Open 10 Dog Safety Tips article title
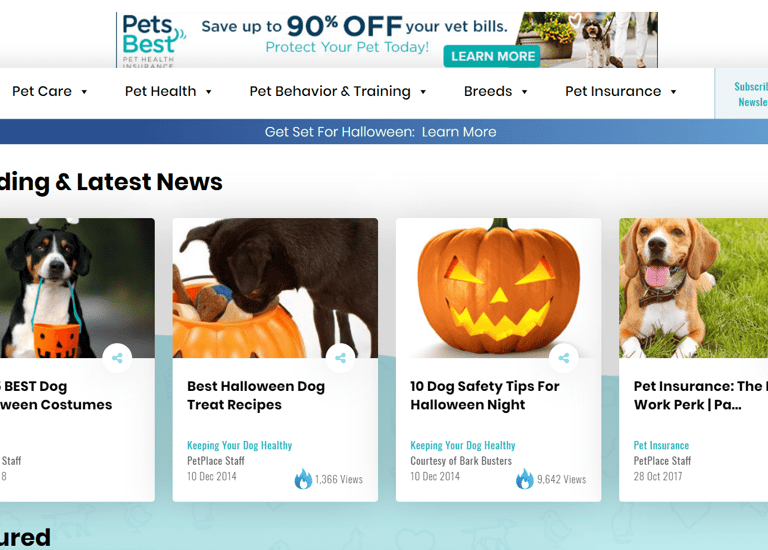The height and width of the screenshot is (550, 768). (x=484, y=395)
